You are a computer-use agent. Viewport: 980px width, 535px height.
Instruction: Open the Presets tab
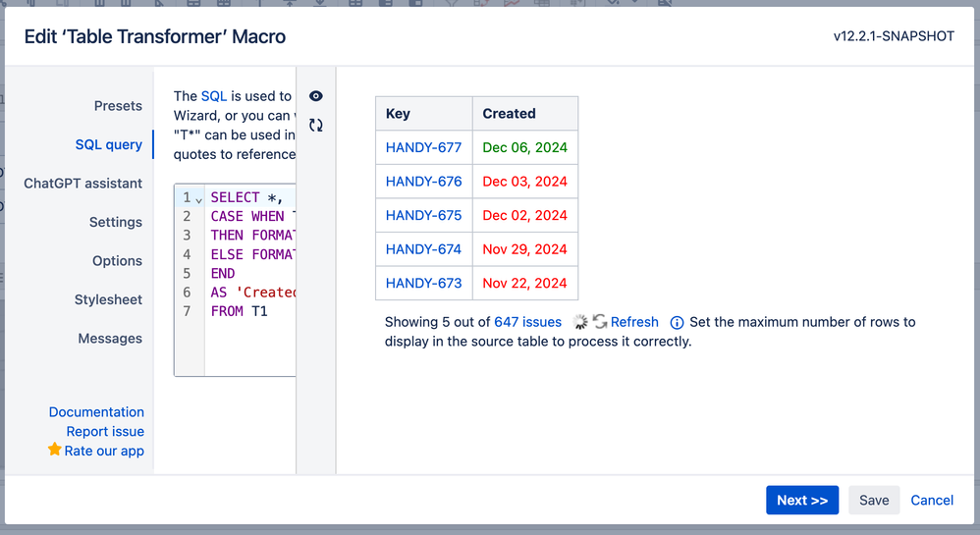click(x=118, y=106)
